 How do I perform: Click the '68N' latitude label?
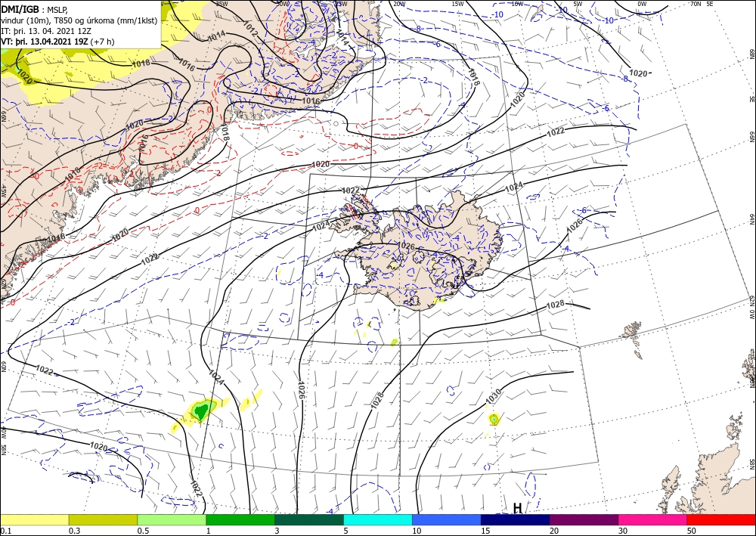pyautogui.click(x=751, y=54)
